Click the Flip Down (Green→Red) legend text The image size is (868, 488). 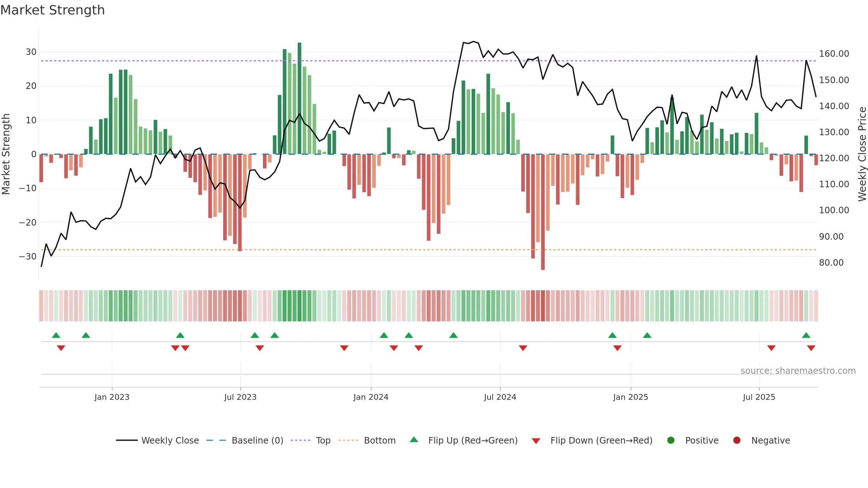[601, 440]
